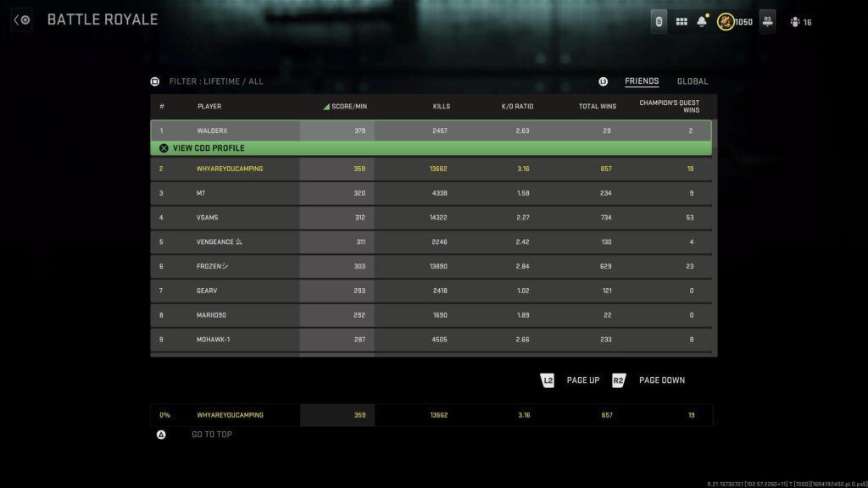
Task: Click M7 total wins 234
Action: point(605,193)
